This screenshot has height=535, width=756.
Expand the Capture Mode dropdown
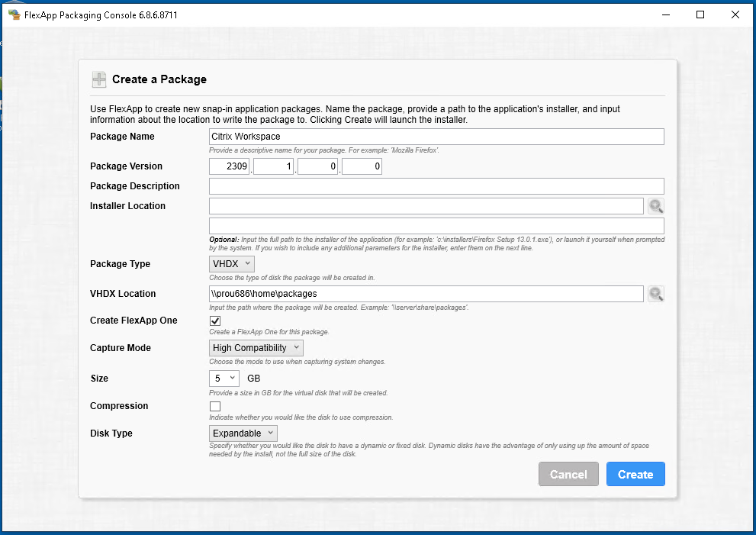[256, 348]
